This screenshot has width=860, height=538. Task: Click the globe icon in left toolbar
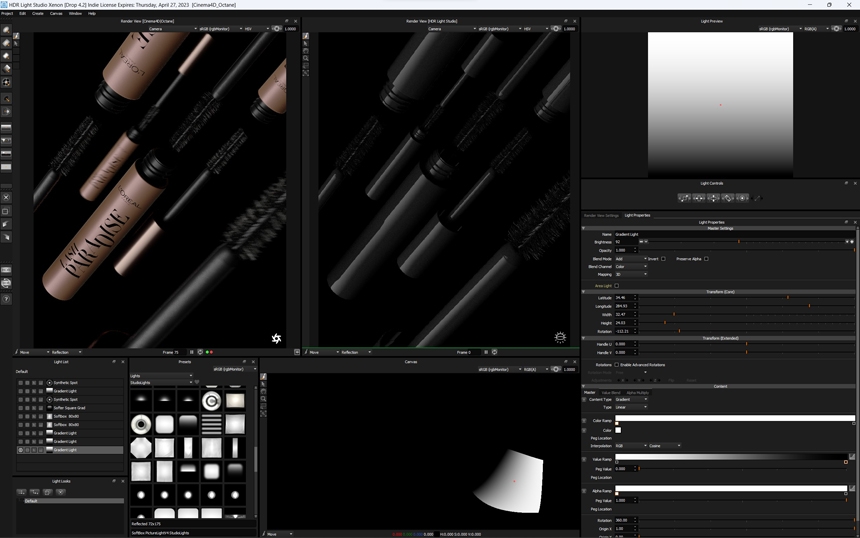coord(6,284)
